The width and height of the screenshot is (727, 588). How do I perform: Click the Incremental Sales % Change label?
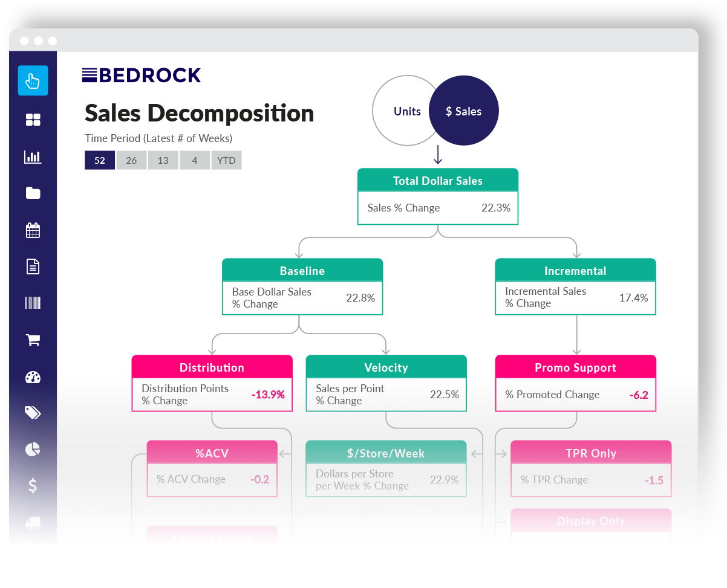click(546, 297)
